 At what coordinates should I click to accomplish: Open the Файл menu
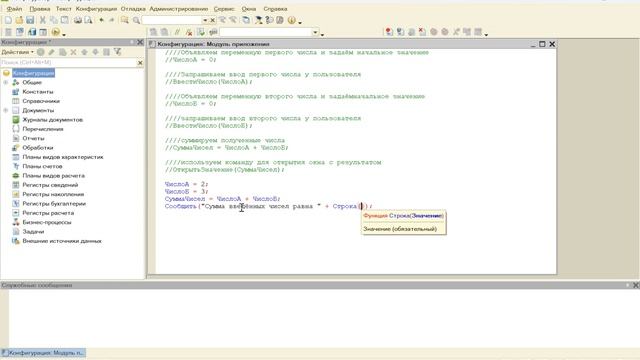pos(14,9)
